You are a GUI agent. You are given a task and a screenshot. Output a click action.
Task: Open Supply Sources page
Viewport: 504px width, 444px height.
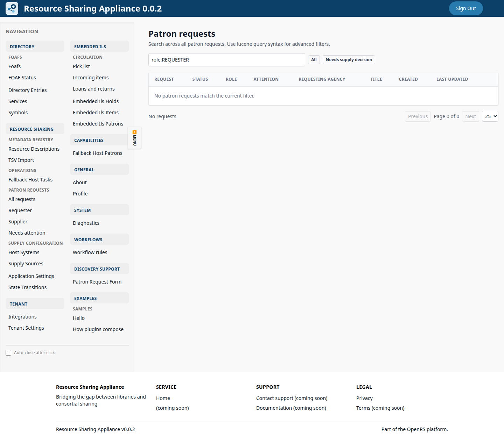pos(26,264)
